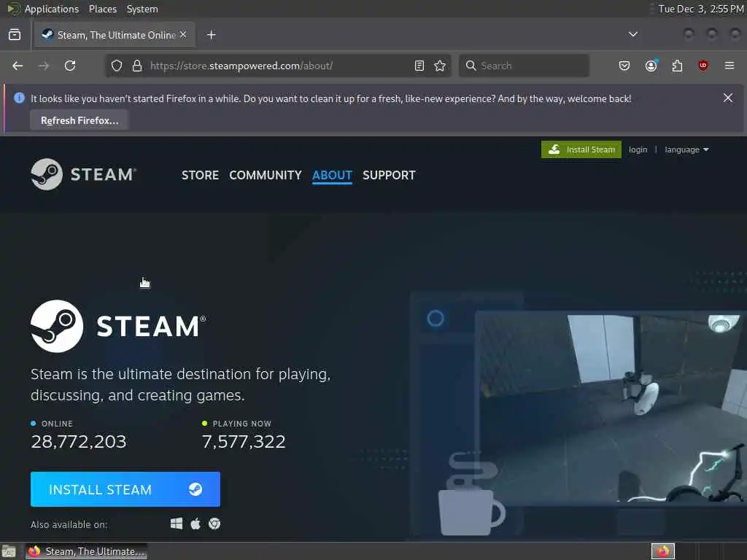Click the Windows platform icon

(x=177, y=524)
